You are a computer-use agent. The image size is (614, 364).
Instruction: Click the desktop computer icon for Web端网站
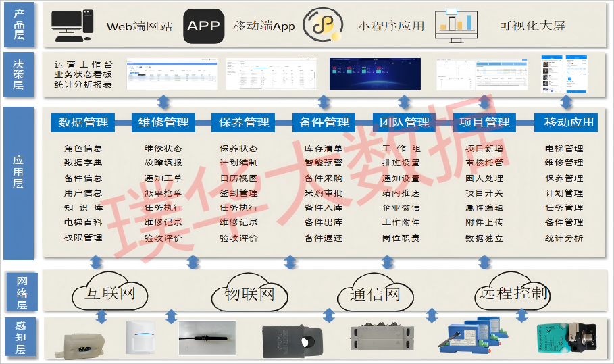pos(73,26)
